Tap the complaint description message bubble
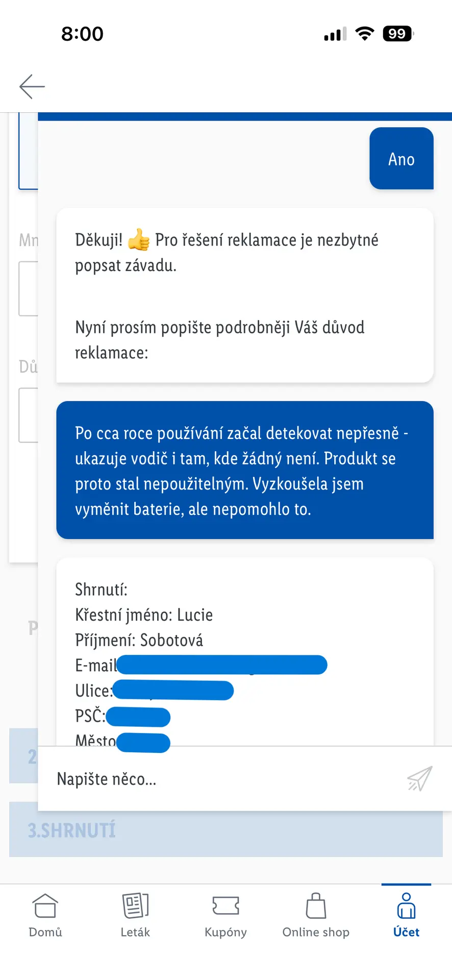452x980 pixels. click(244, 470)
